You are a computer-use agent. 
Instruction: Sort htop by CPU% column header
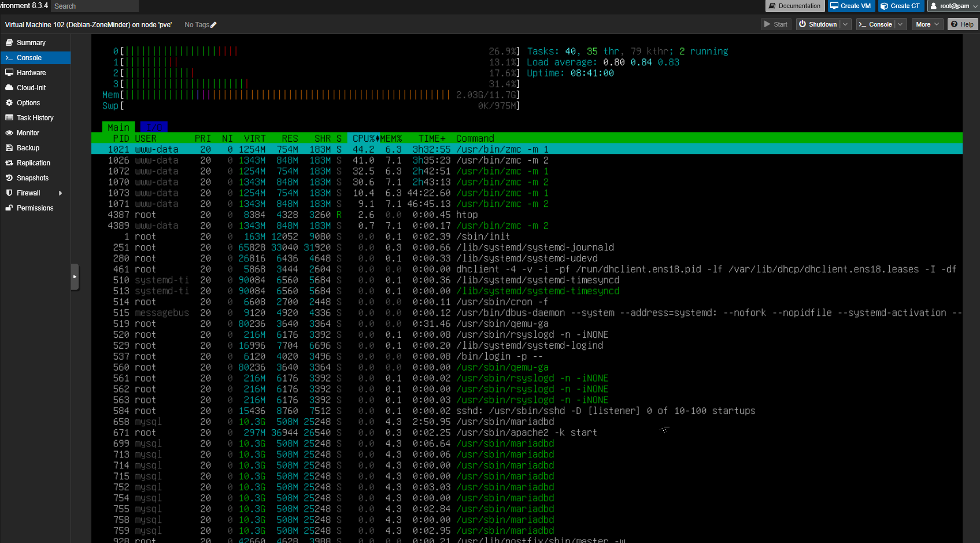[364, 139]
